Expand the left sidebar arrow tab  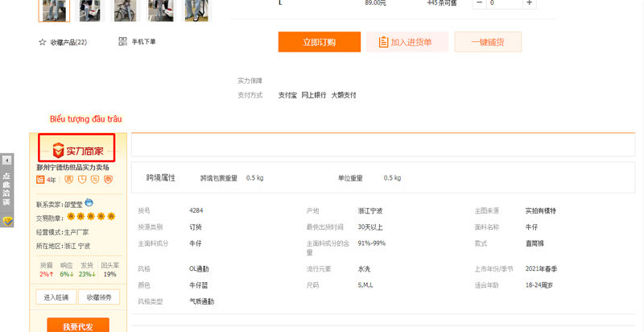coord(6,160)
